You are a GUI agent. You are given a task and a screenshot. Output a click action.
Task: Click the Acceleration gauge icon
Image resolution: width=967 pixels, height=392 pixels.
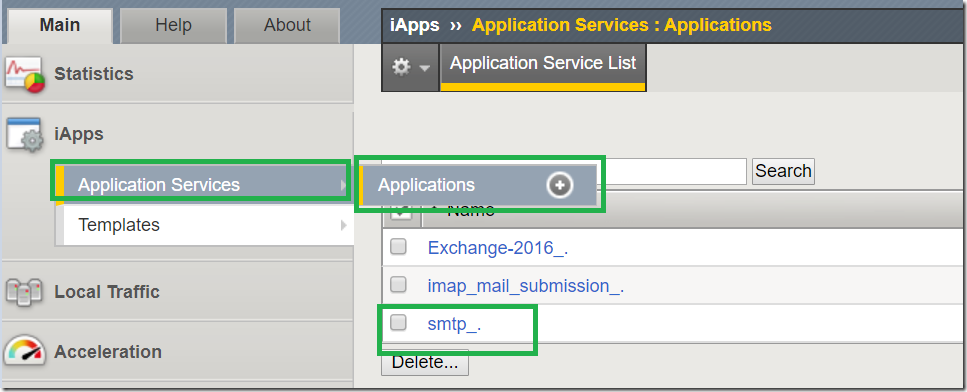25,351
